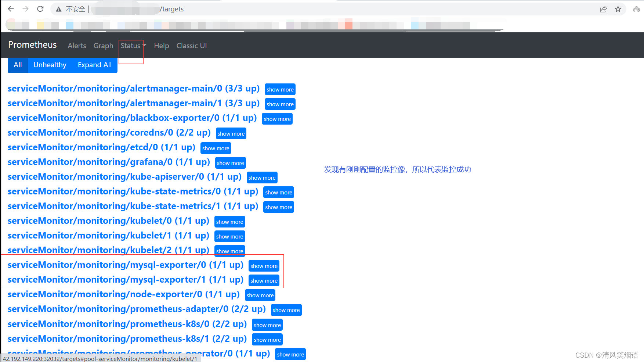The height and width of the screenshot is (362, 644).
Task: Click the share page icon in address bar
Action: point(603,9)
